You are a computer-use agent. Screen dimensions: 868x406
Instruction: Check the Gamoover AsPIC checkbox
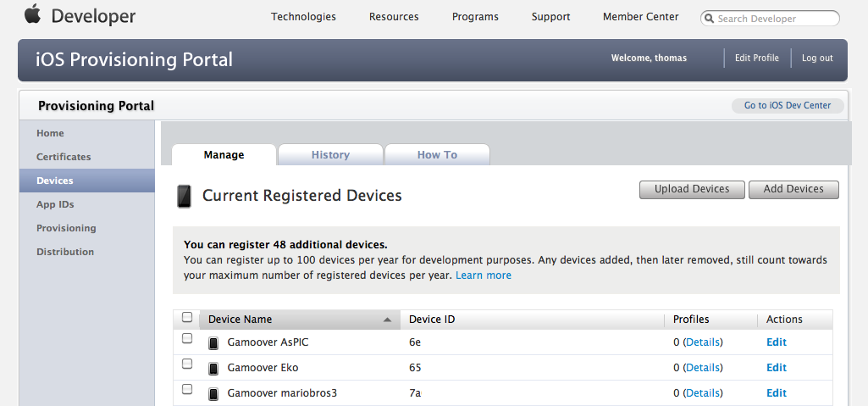click(x=187, y=338)
